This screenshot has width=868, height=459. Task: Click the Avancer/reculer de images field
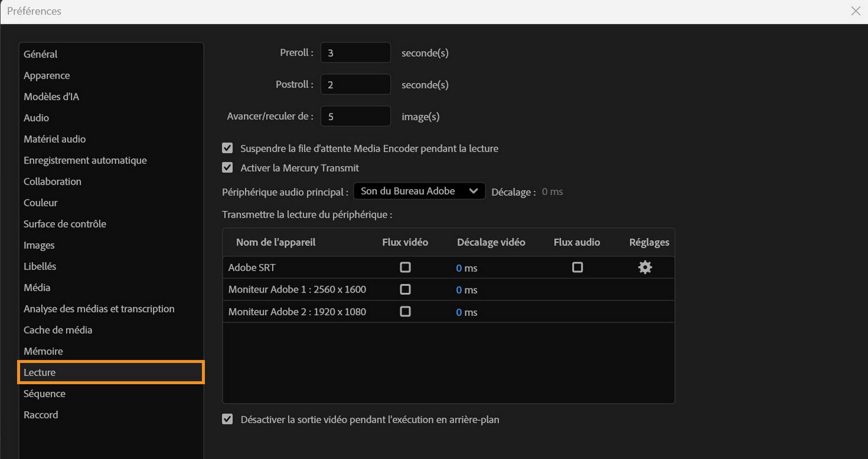[x=355, y=117]
